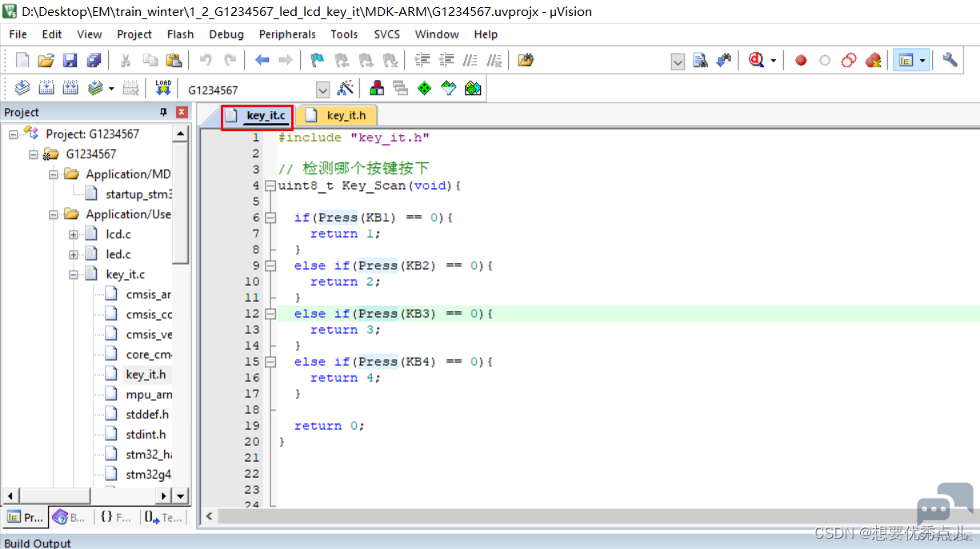Viewport: 980px width, 549px height.
Task: Click incremental find binoculars icon
Action: pyautogui.click(x=724, y=60)
